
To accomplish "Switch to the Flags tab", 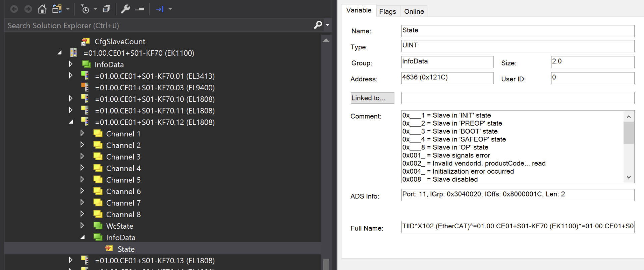I will 388,11.
